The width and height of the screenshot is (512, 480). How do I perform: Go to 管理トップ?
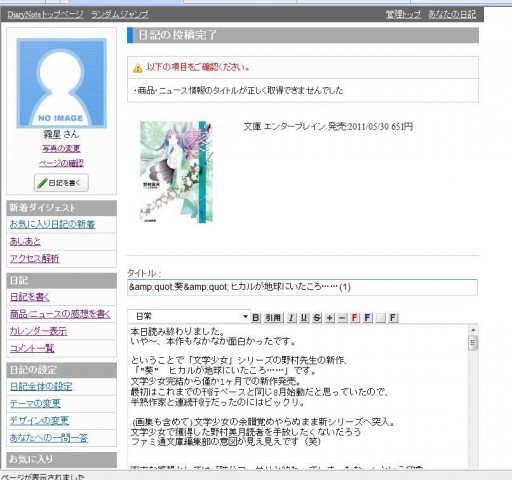click(403, 14)
